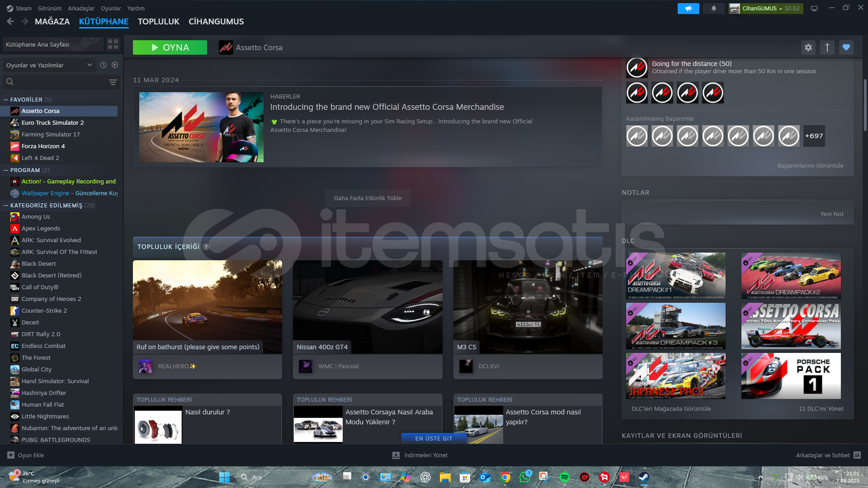
Task: Open File Explorer from the taskbar
Action: click(445, 477)
